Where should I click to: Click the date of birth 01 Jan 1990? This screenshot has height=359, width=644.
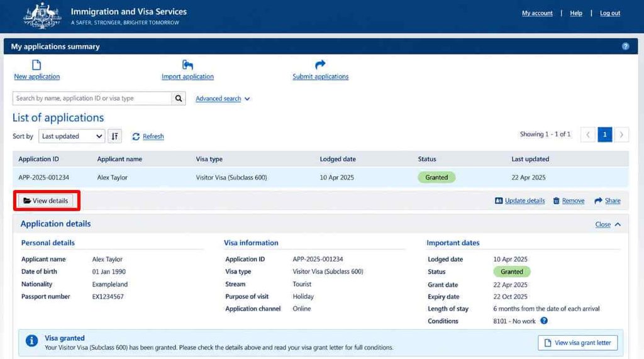tap(109, 272)
